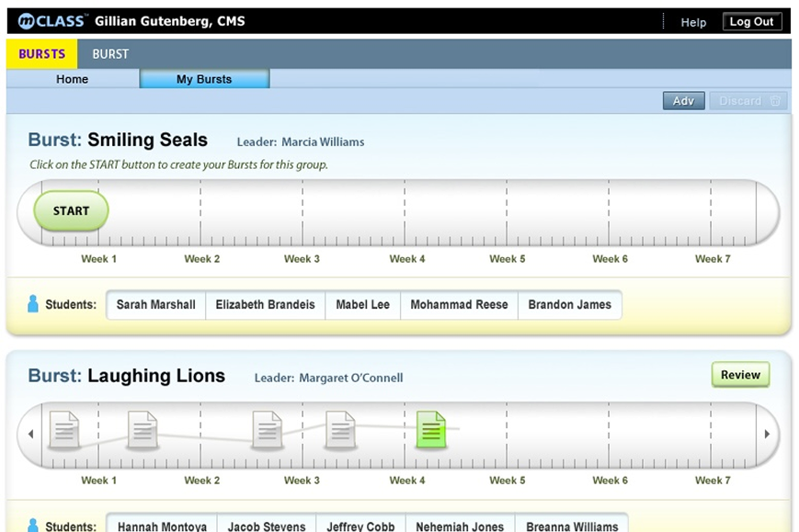Select student Jacob Stevens
The height and width of the screenshot is (532, 799).
pos(267,525)
